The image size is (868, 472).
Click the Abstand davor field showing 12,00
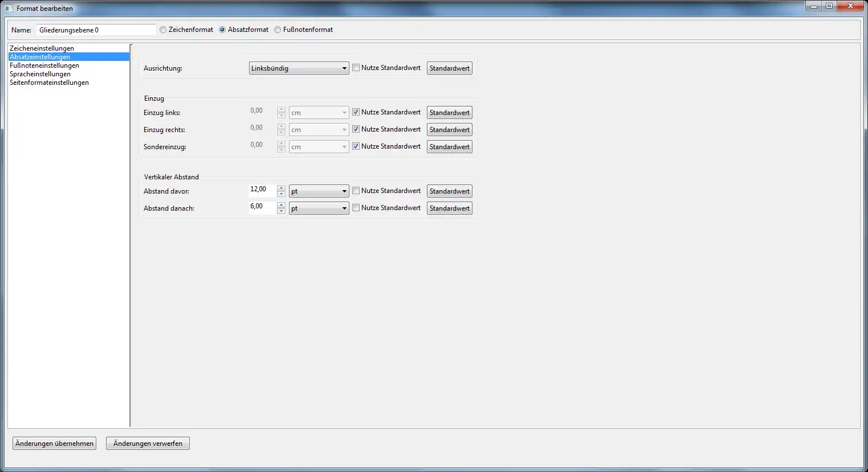[x=263, y=190]
